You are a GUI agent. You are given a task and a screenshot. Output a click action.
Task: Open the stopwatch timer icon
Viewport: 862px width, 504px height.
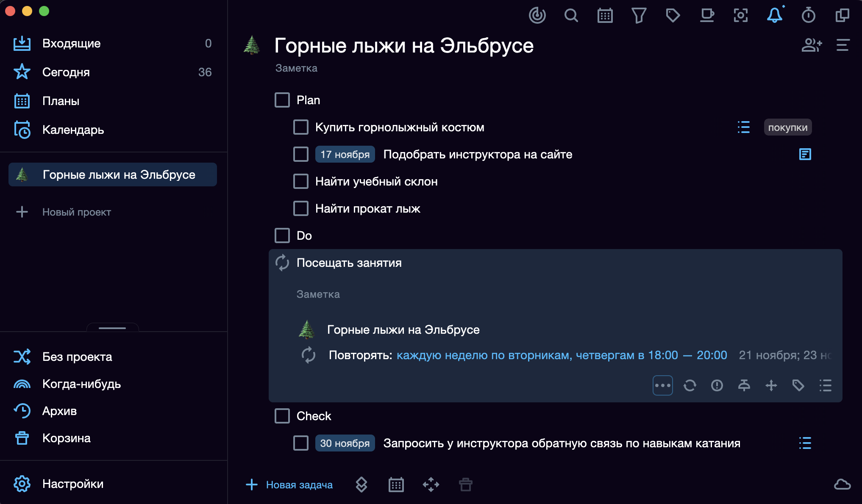click(x=808, y=16)
